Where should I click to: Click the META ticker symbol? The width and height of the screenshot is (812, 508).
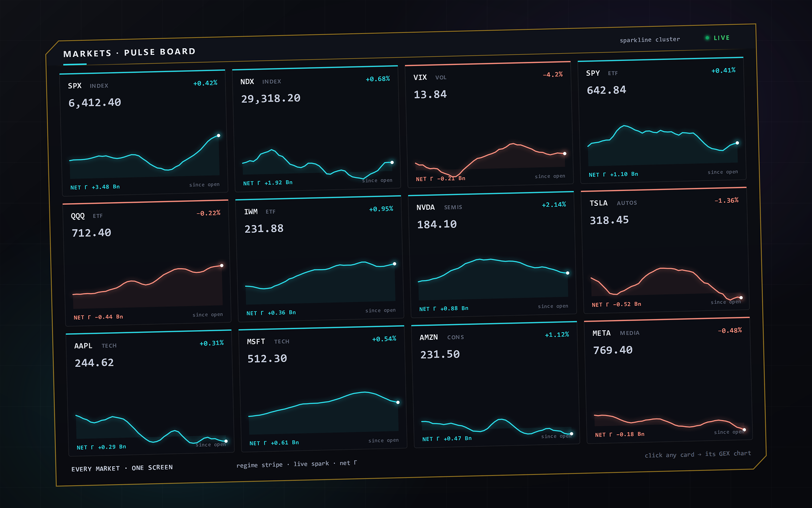coord(601,333)
